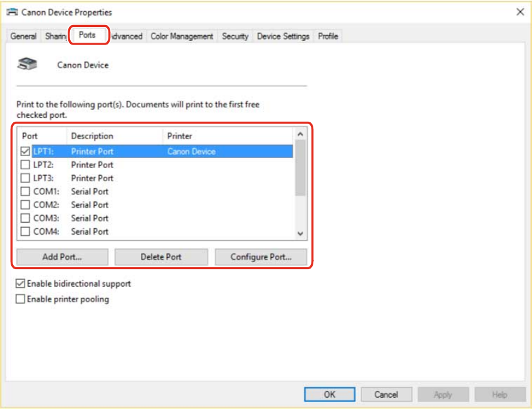532x409 pixels.
Task: Check the LPT2: port checkbox
Action: coord(25,165)
